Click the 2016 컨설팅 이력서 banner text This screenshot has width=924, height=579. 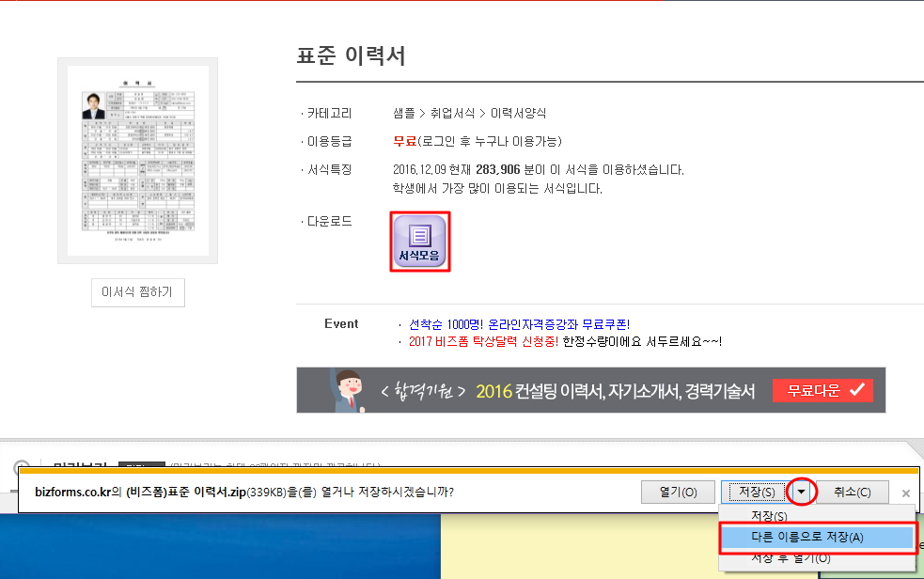(x=615, y=391)
